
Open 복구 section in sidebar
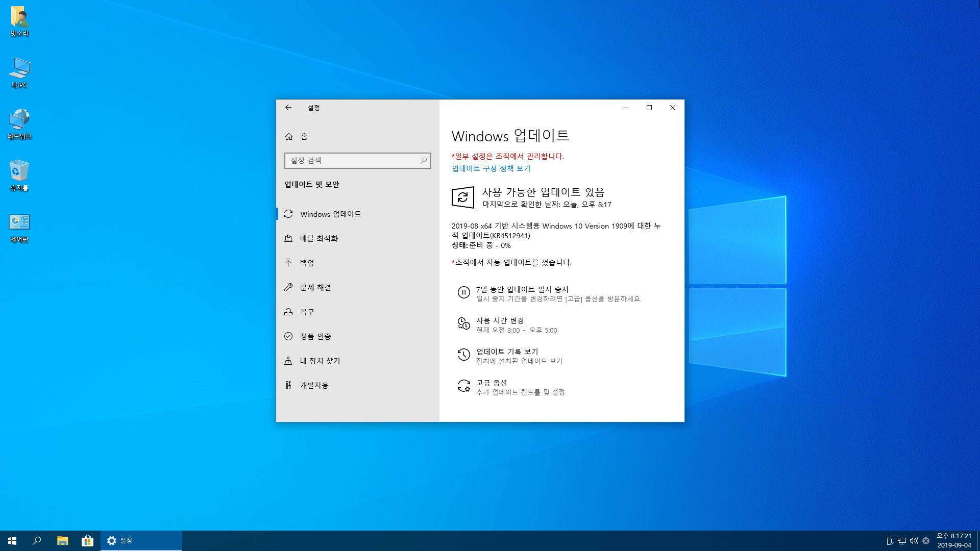(x=357, y=312)
